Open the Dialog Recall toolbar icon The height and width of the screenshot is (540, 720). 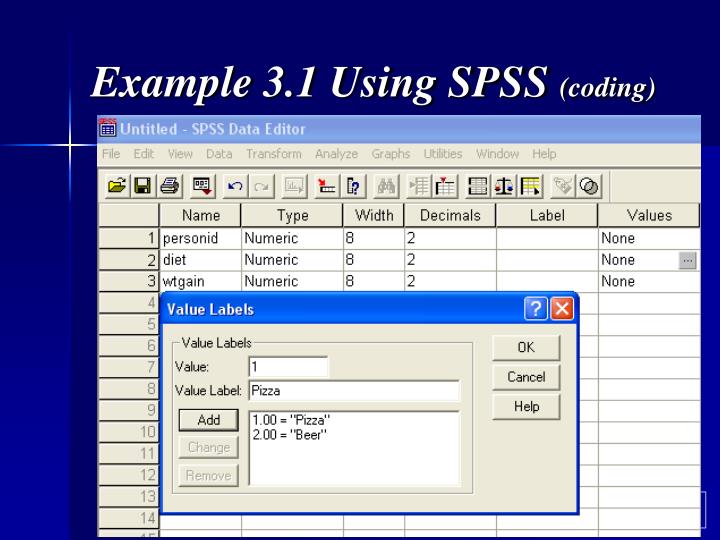tap(202, 186)
